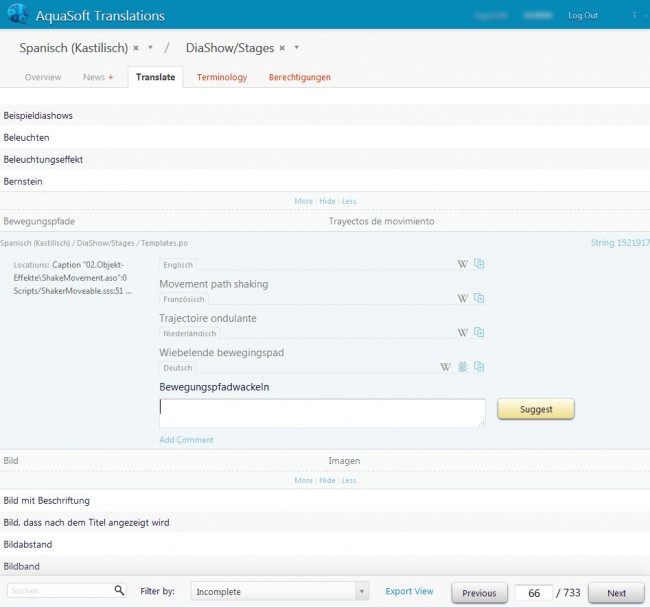Image resolution: width=650 pixels, height=608 pixels.
Task: Focus the translation suggestion text box
Action: [x=322, y=413]
